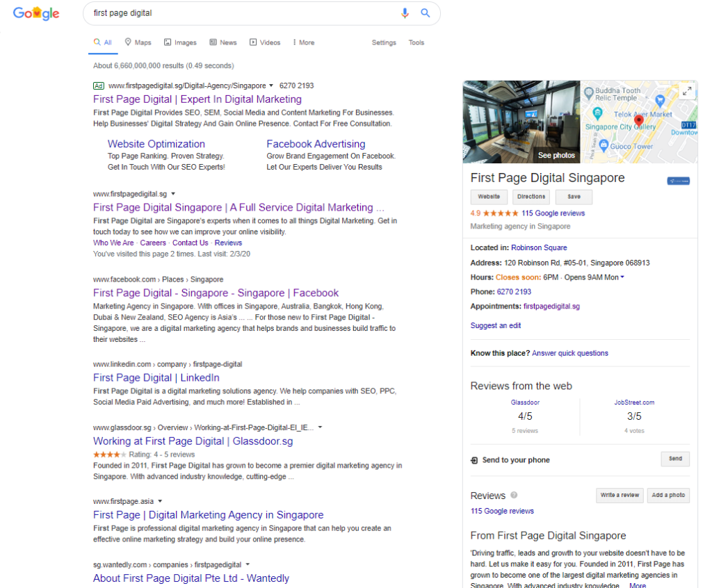
Task: Open the firstpagedigital.sg appointments link
Action: (x=551, y=307)
